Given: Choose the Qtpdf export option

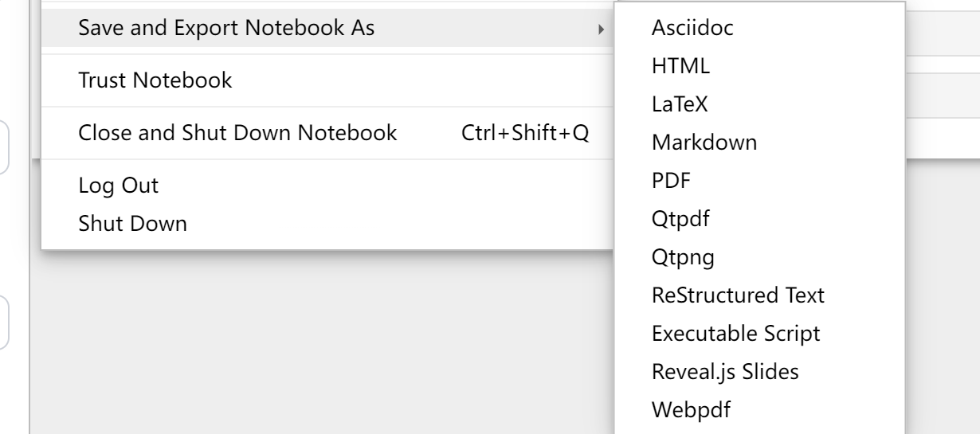Looking at the screenshot, I should tap(680, 219).
